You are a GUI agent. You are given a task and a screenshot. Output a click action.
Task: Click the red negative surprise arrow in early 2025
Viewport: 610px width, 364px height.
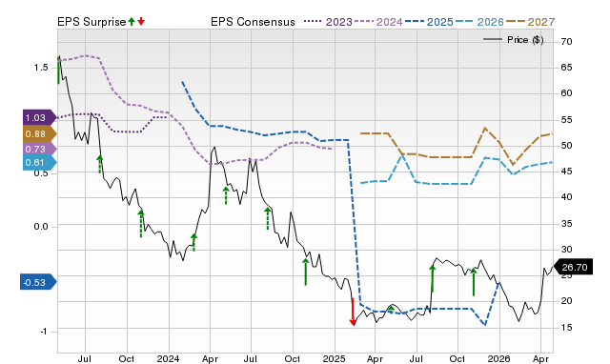point(353,312)
